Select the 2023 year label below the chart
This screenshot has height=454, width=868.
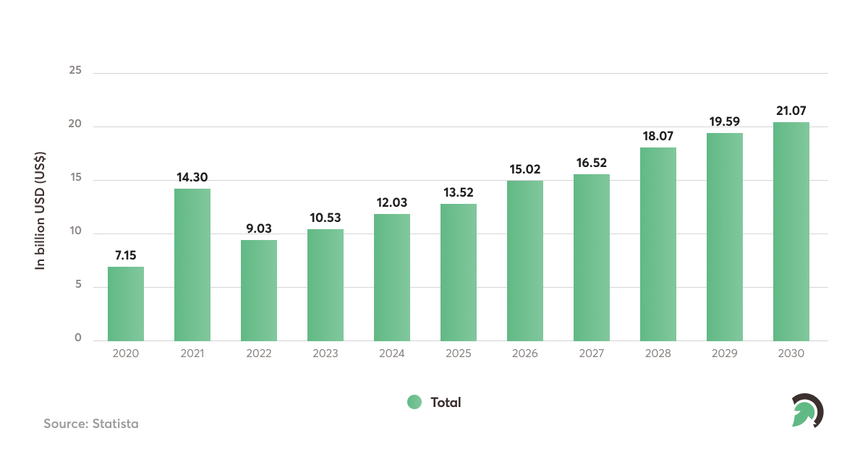coord(325,353)
